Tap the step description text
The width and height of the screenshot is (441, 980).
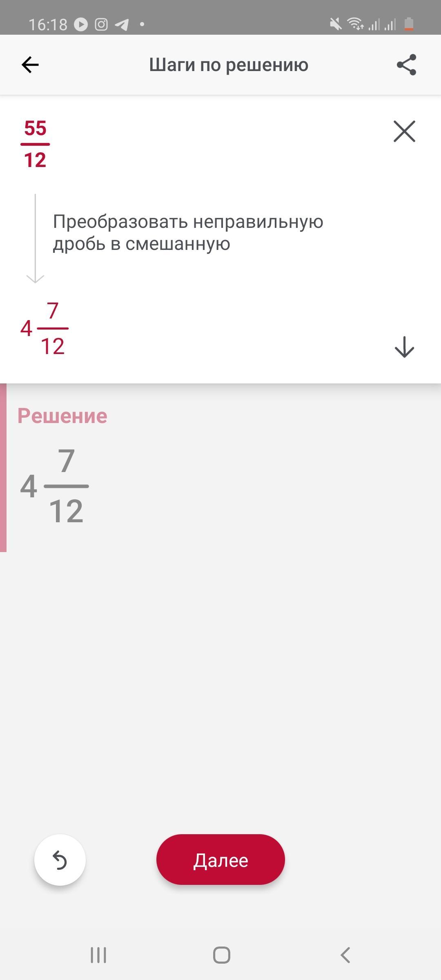[188, 233]
